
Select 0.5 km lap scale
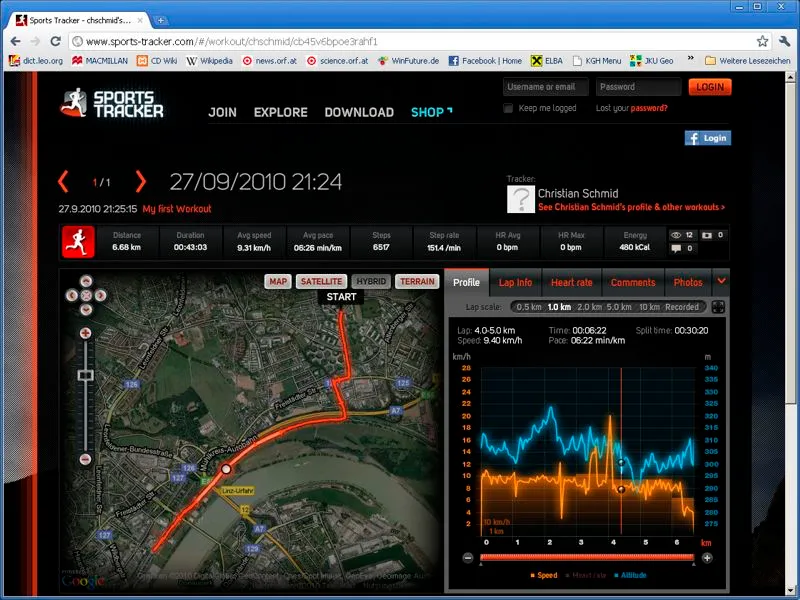(x=529, y=307)
